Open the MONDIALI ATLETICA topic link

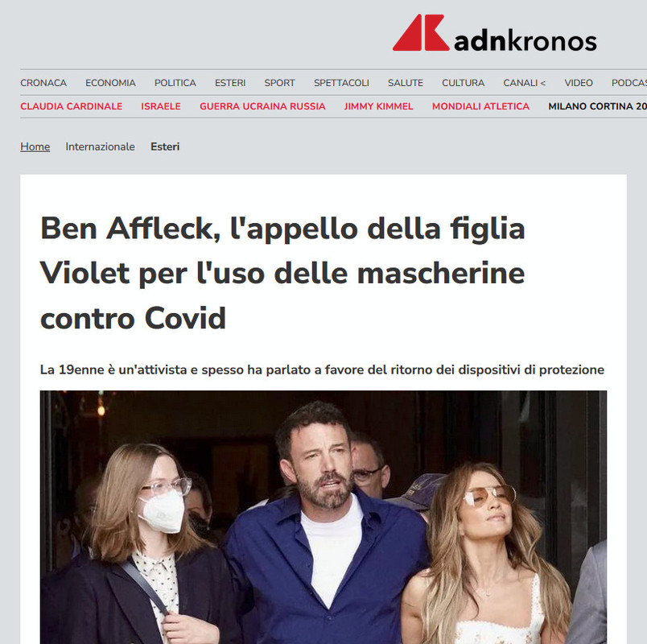pyautogui.click(x=480, y=106)
